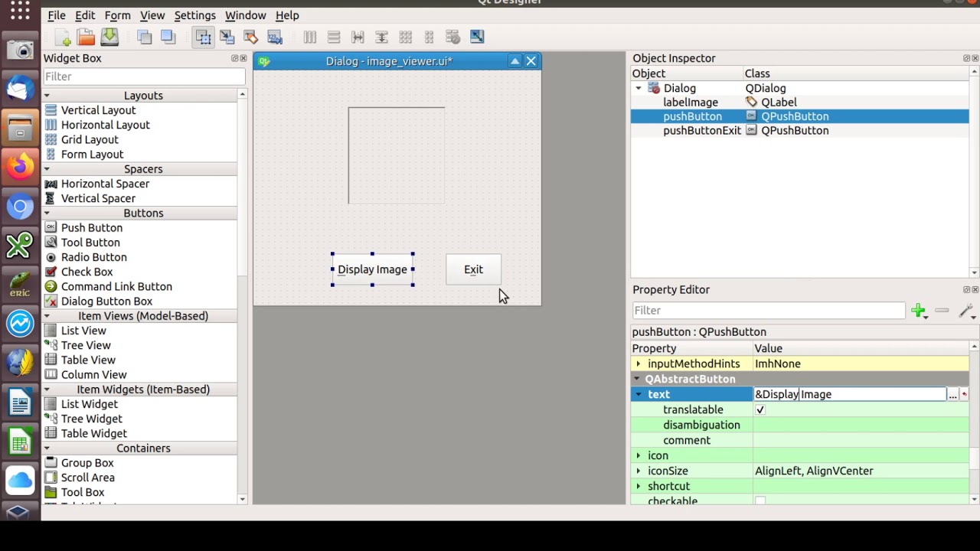Open the Form menu
Screen dimensions: 980x551
pos(117,15)
